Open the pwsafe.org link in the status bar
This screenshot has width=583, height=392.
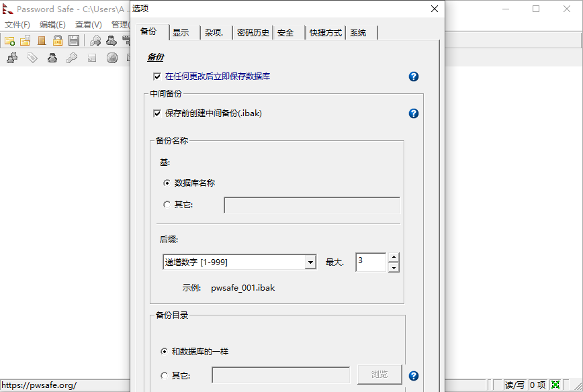pyautogui.click(x=40, y=385)
